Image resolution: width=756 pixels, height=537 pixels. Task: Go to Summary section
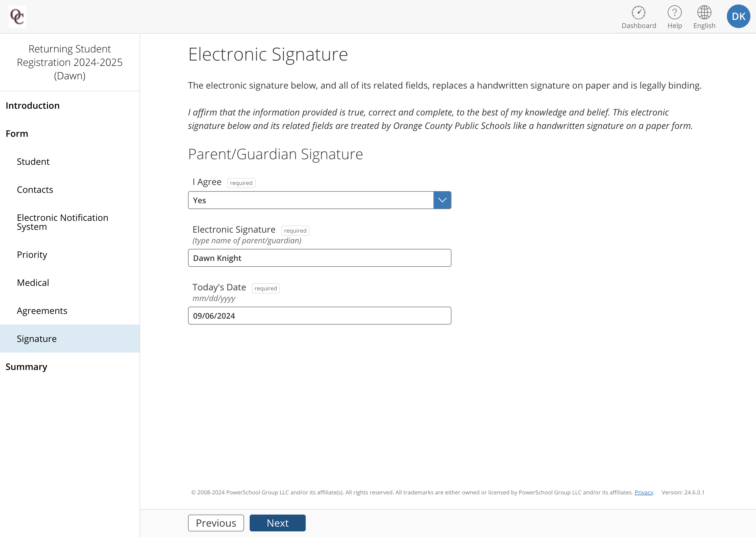pyautogui.click(x=26, y=367)
